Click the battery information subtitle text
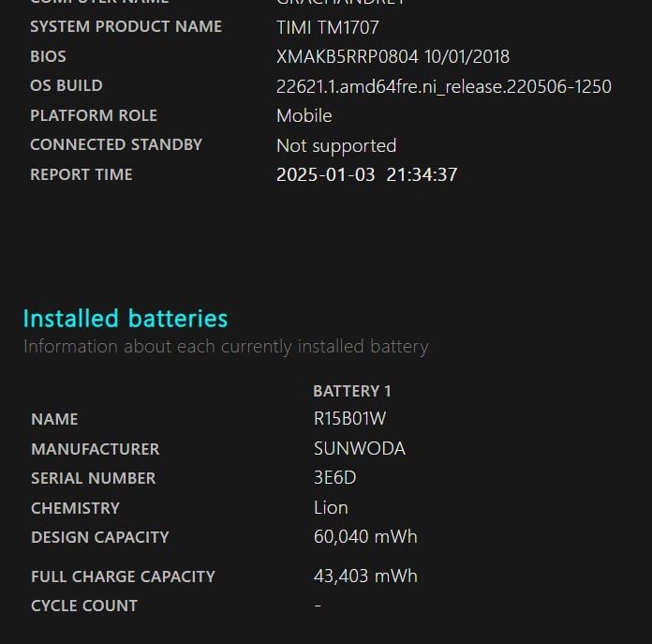652x644 pixels. coord(225,347)
